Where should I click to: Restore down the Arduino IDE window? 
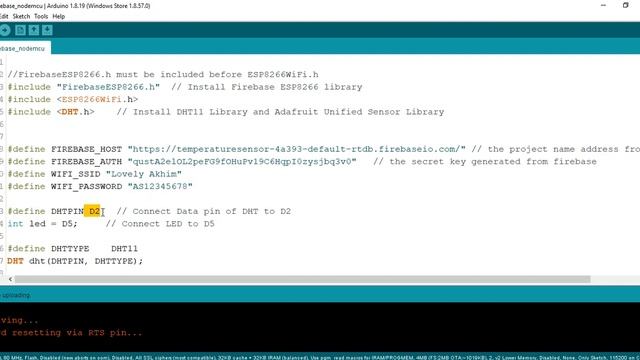coord(625,6)
